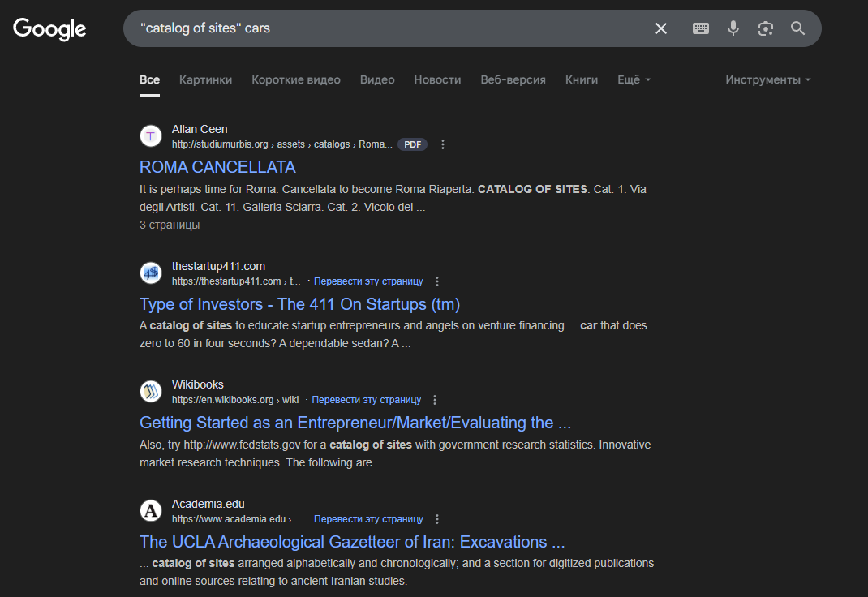Open the Инструменты dropdown
The width and height of the screenshot is (868, 597).
[767, 79]
